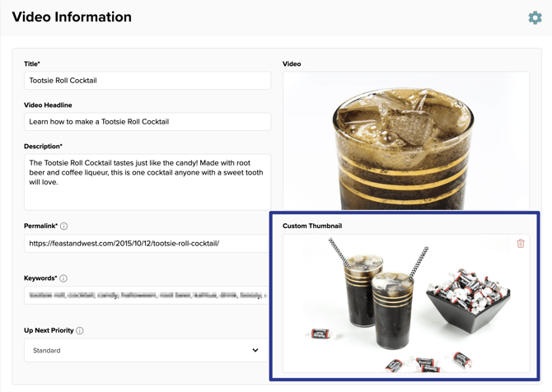The width and height of the screenshot is (552, 392).
Task: Show info for Up Next Priority
Action: (x=80, y=331)
